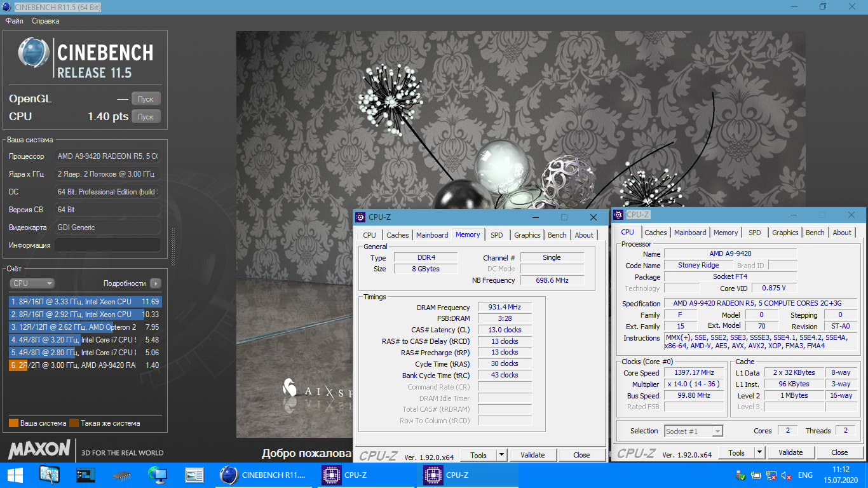
Task: Select ranking row 2 Intel Xeon 10.33
Action: pyautogui.click(x=85, y=315)
